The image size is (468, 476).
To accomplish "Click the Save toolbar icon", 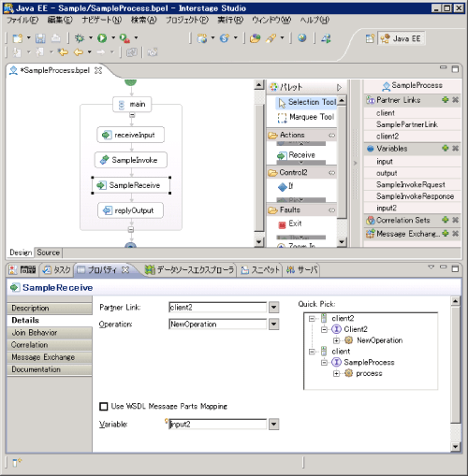I will (x=40, y=38).
